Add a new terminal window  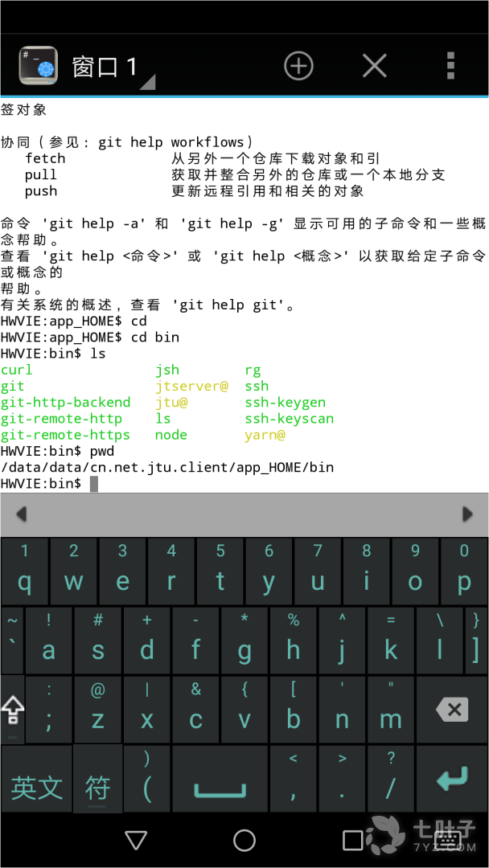coord(298,66)
